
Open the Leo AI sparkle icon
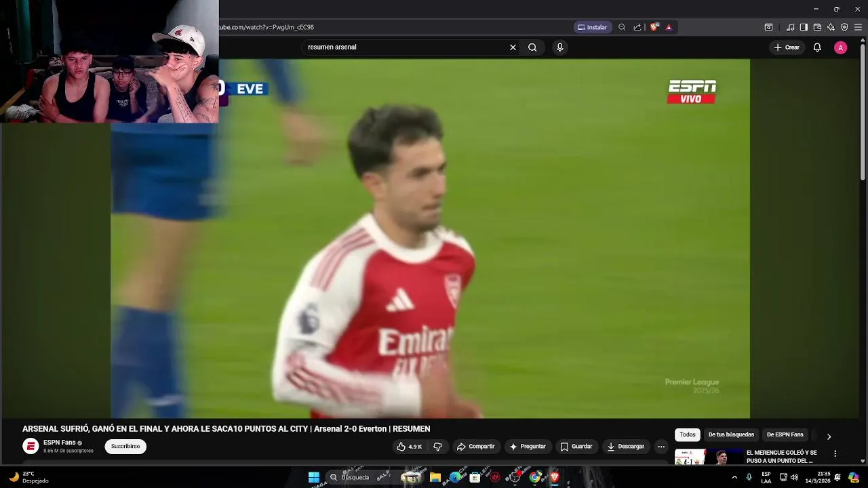click(831, 27)
